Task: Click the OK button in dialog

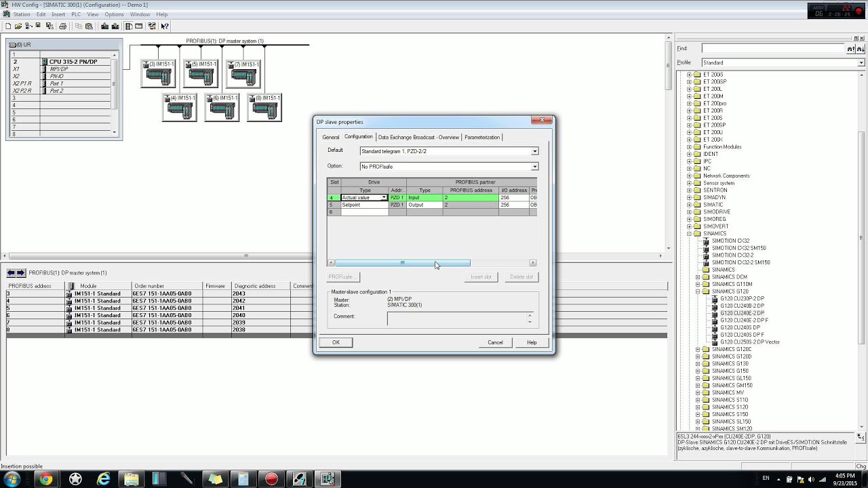Action: tap(336, 342)
